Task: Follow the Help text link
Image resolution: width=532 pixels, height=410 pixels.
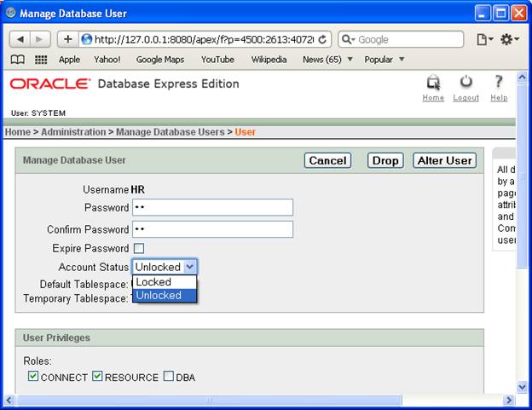Action: (x=499, y=98)
